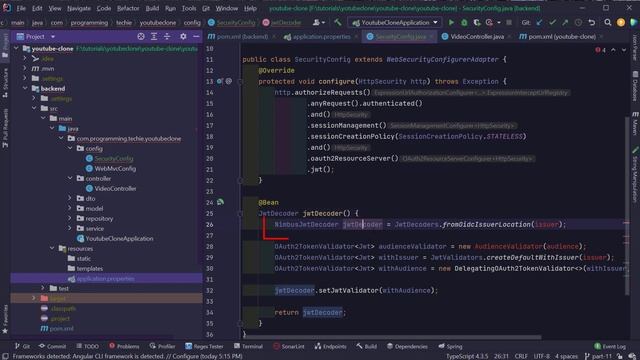This screenshot has width=640, height=360.
Task: Open run configuration YoutubeCloneApplication dropdown
Action: pyautogui.click(x=395, y=23)
